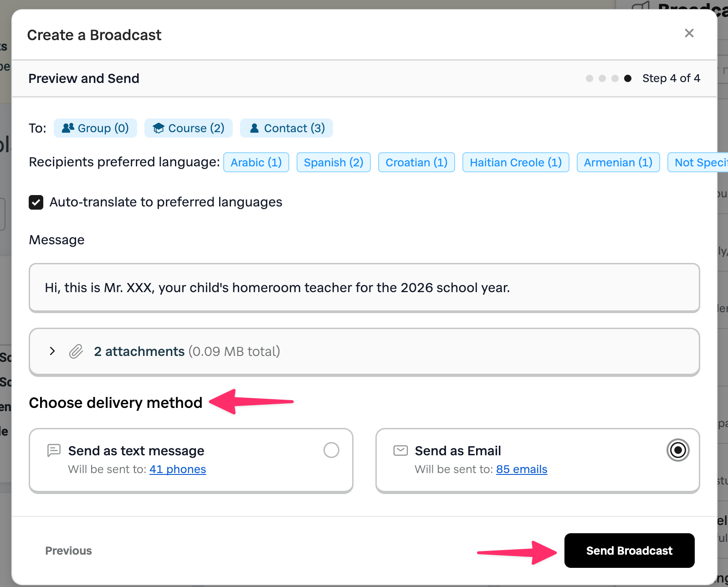Click the Contact person icon

[x=255, y=128]
